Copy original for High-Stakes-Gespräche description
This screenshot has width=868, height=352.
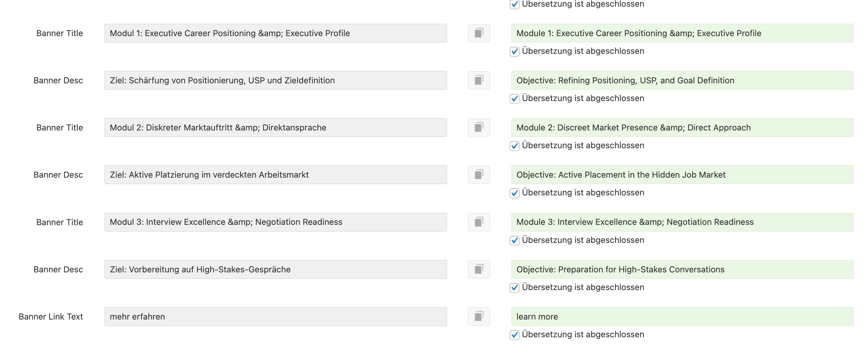tap(479, 269)
